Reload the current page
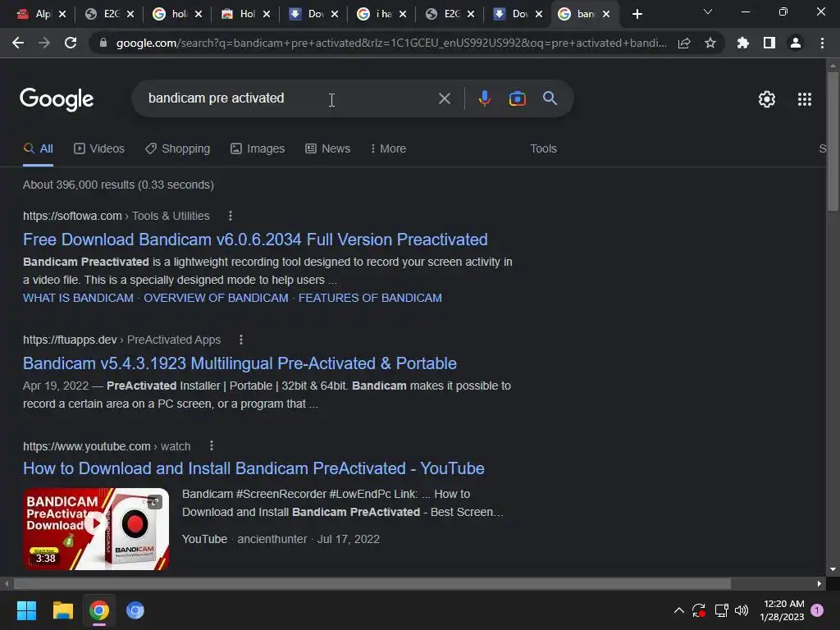The width and height of the screenshot is (840, 630). 71,43
